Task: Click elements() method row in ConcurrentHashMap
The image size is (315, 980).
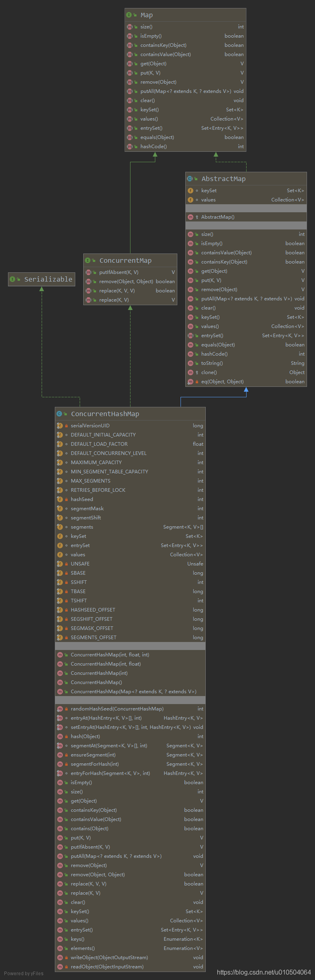Action: click(130, 948)
